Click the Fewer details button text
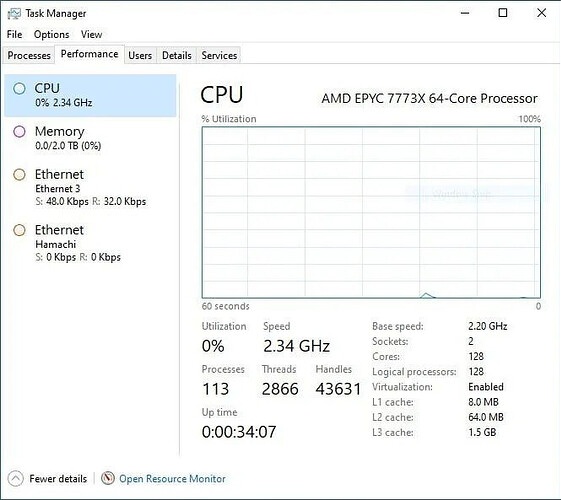The image size is (561, 500). 58,479
